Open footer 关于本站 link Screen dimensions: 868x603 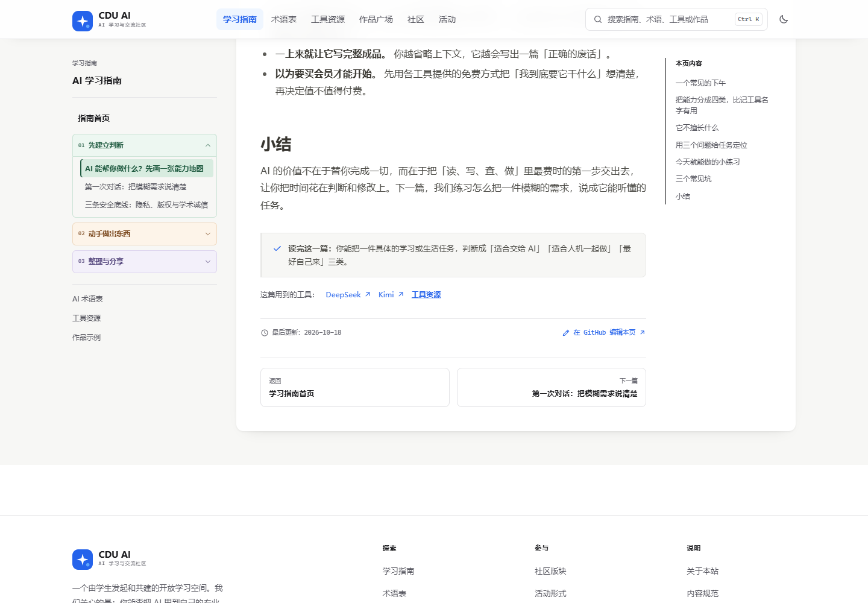[x=702, y=571]
